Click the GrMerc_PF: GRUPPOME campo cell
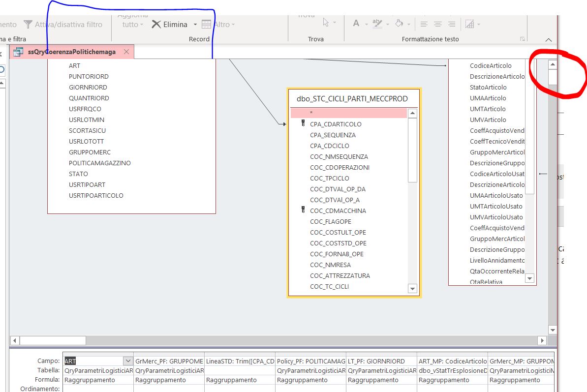Image resolution: width=587 pixels, height=392 pixels. tap(169, 361)
